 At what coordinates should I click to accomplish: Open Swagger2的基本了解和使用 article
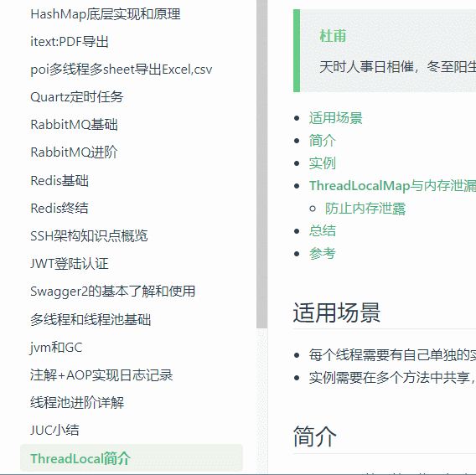coord(112,292)
